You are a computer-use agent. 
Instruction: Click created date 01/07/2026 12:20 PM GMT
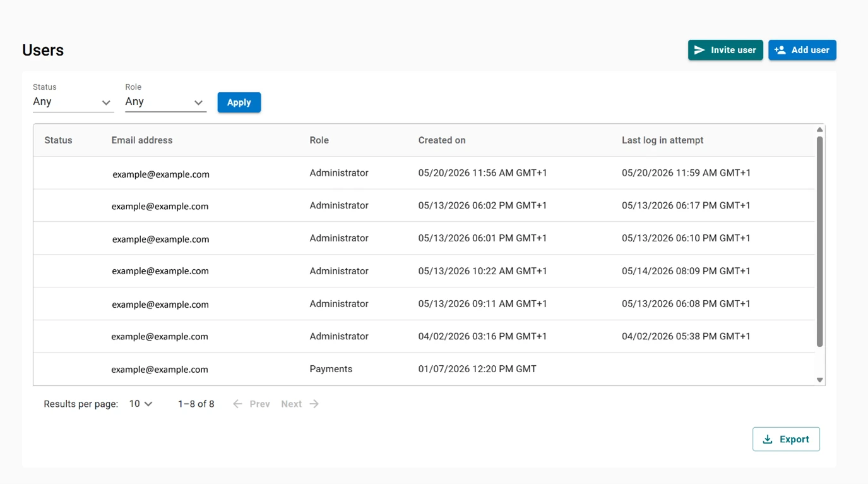[x=477, y=369]
